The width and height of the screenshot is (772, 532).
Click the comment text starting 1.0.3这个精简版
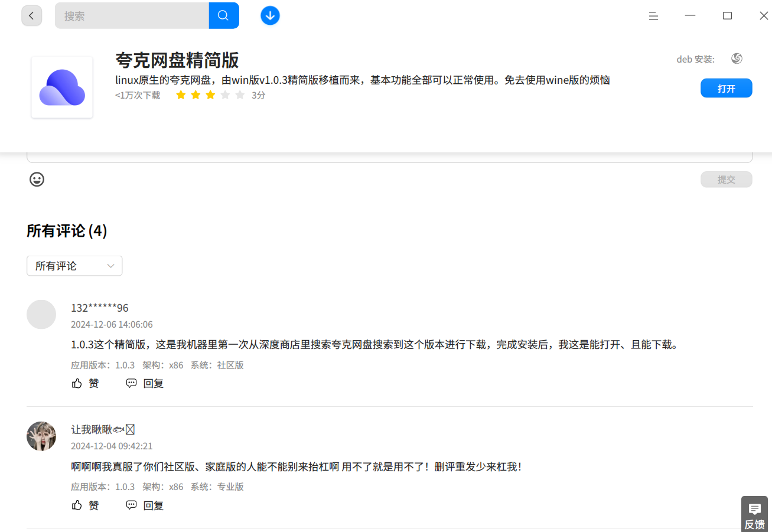pyautogui.click(x=374, y=344)
